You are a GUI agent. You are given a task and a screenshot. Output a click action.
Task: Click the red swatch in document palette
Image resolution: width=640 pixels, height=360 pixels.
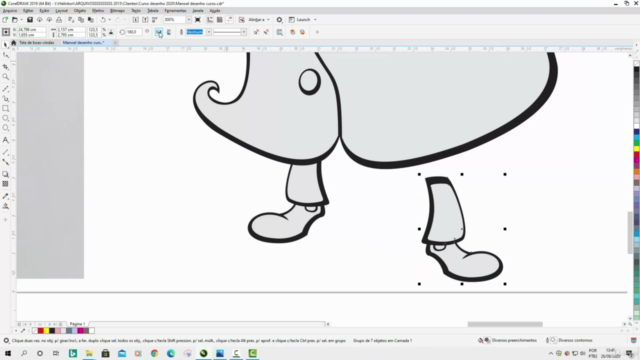click(x=40, y=331)
